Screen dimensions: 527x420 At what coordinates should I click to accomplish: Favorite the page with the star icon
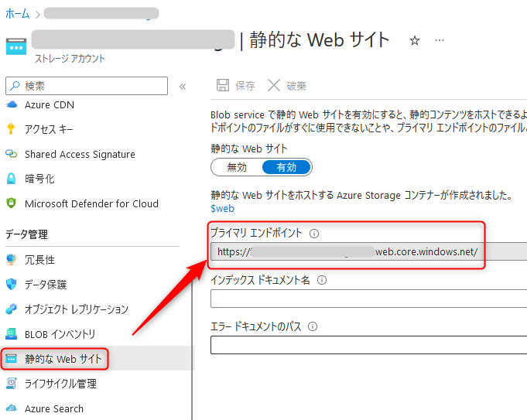[x=415, y=41]
